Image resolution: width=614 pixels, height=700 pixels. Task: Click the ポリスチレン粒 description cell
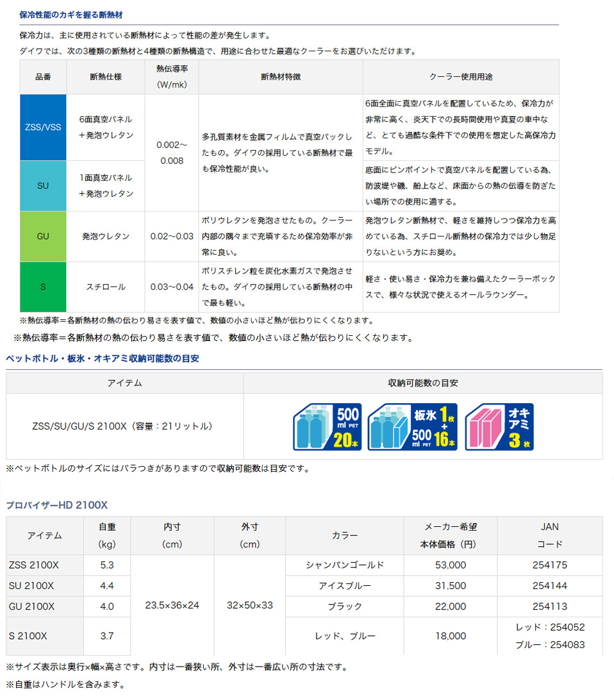pyautogui.click(x=281, y=287)
